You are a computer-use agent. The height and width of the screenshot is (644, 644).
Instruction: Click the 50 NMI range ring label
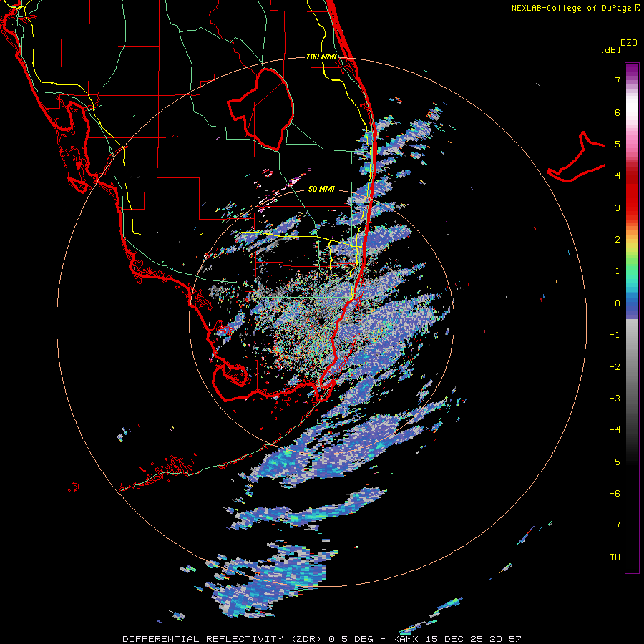click(x=321, y=189)
